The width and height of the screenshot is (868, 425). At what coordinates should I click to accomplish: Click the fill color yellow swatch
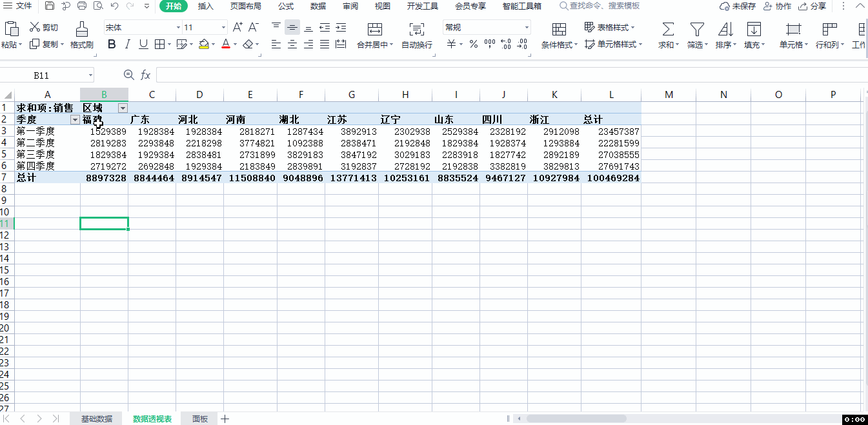[204, 44]
